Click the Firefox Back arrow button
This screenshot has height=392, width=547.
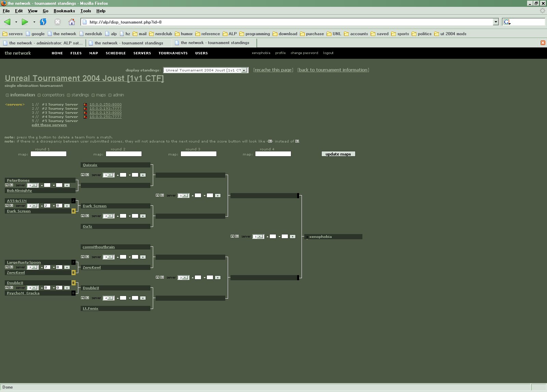pyautogui.click(x=7, y=22)
